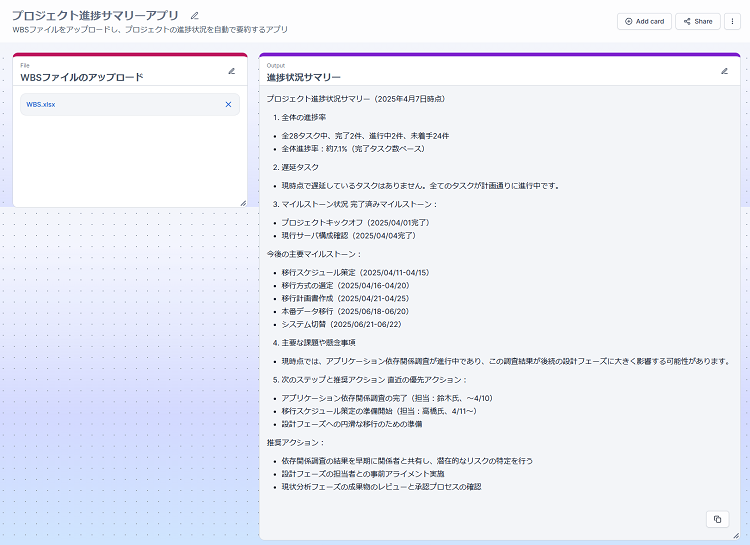
Task: Click the 進捗状況サマリー heading
Action: pyautogui.click(x=304, y=77)
